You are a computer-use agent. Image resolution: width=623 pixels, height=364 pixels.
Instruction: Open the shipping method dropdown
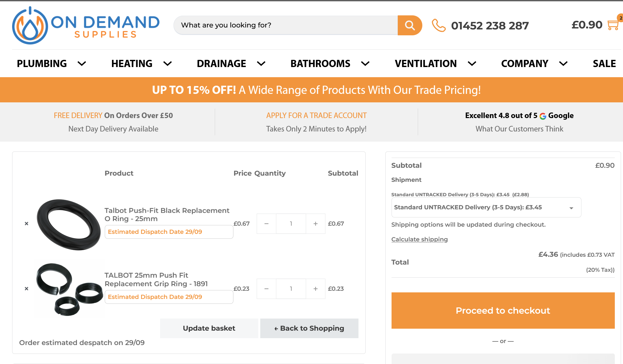click(486, 207)
